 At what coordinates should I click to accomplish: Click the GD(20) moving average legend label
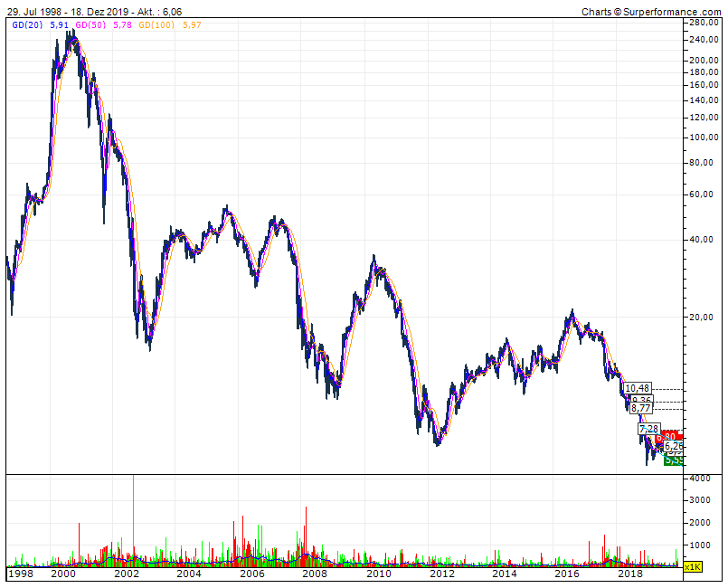click(x=24, y=25)
